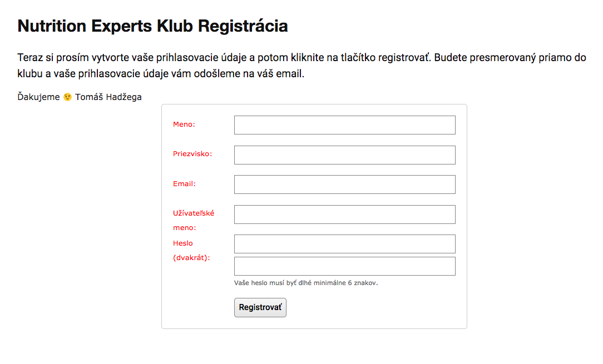Click the second password confirmation field
Viewport: 603px width, 364px height.
[344, 266]
